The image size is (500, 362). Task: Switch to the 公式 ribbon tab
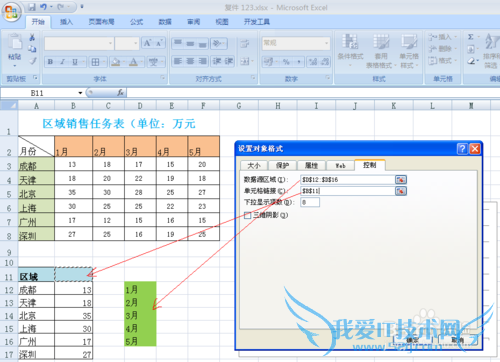[x=136, y=22]
